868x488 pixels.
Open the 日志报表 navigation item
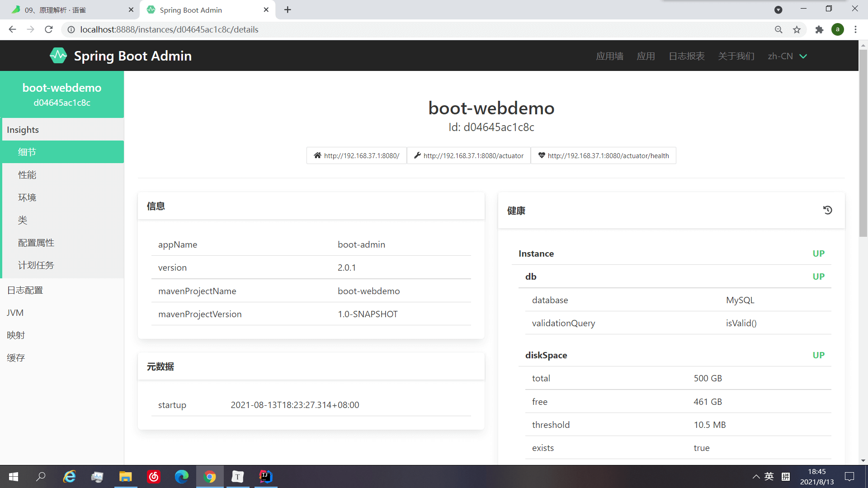coord(686,56)
